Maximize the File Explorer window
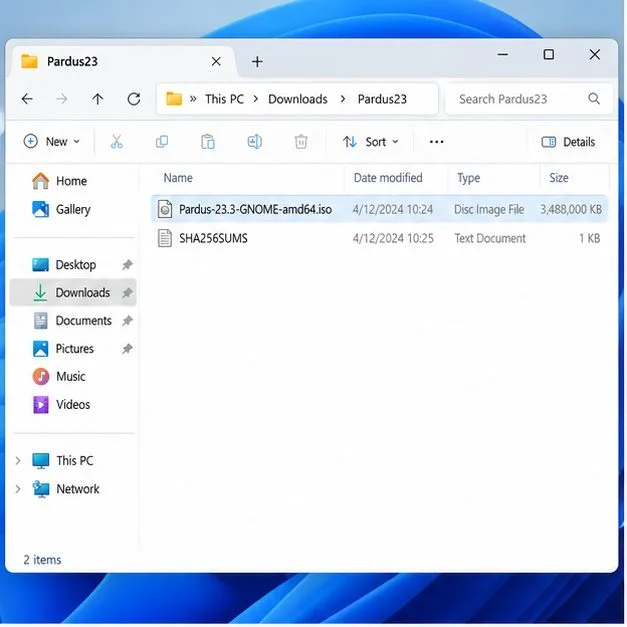 [549, 54]
